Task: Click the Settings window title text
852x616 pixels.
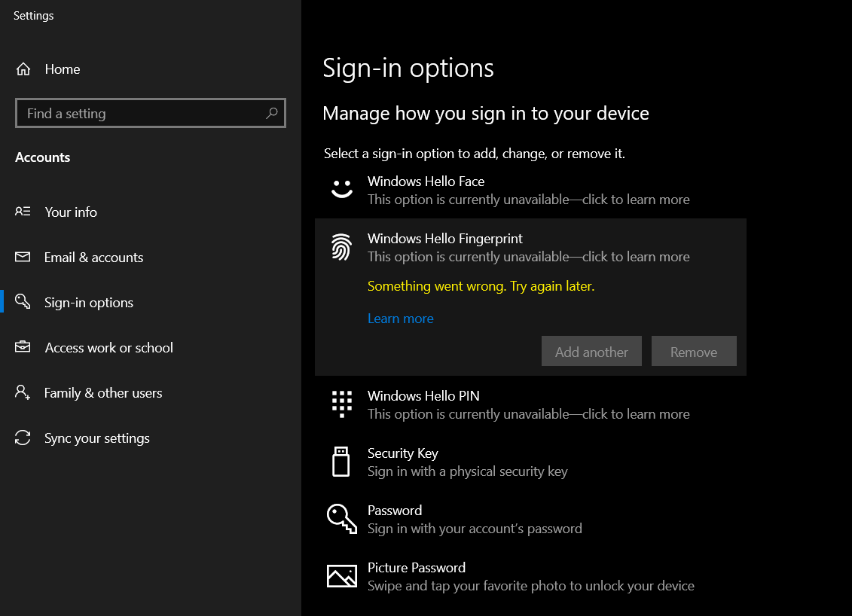Action: click(x=33, y=16)
